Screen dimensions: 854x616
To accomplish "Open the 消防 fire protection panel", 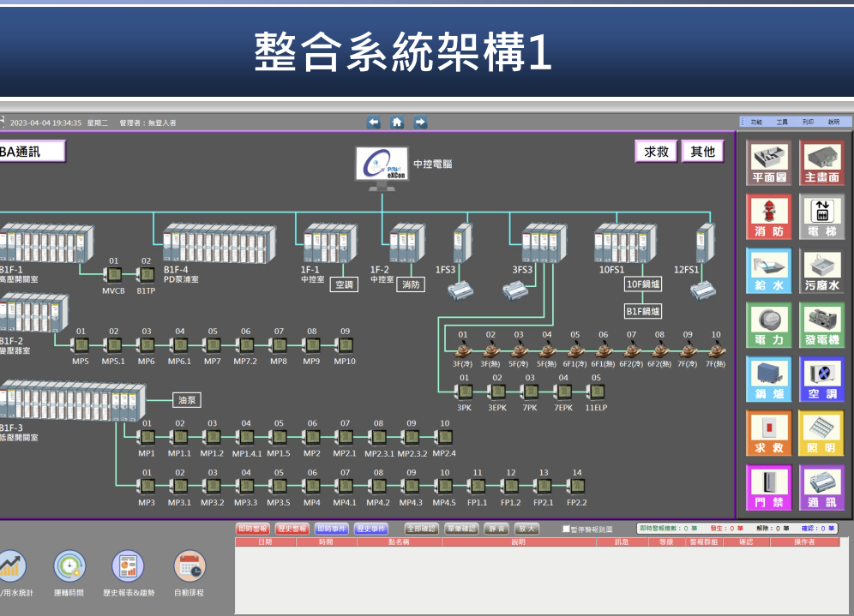I will point(767,216).
